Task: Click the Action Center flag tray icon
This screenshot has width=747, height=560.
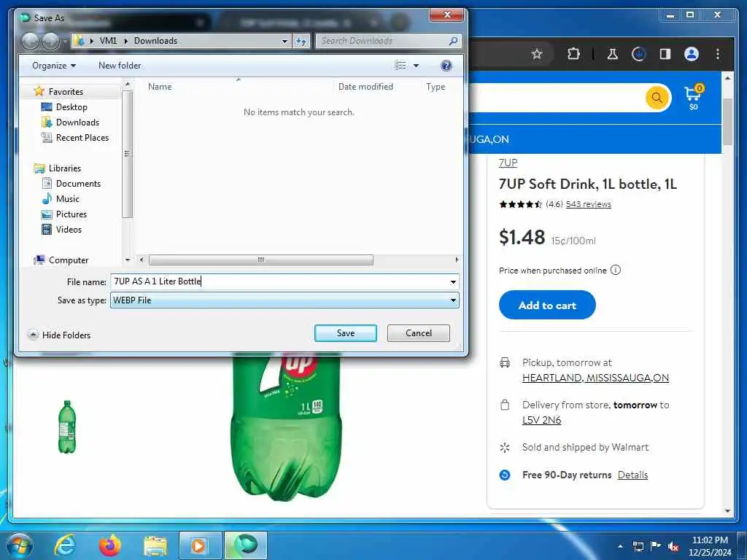Action: coord(656,546)
